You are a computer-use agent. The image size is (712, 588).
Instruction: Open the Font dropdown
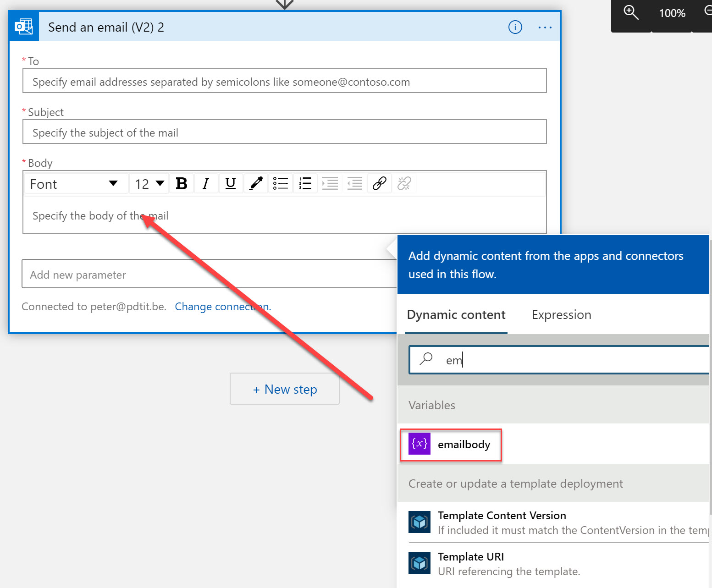click(x=74, y=184)
